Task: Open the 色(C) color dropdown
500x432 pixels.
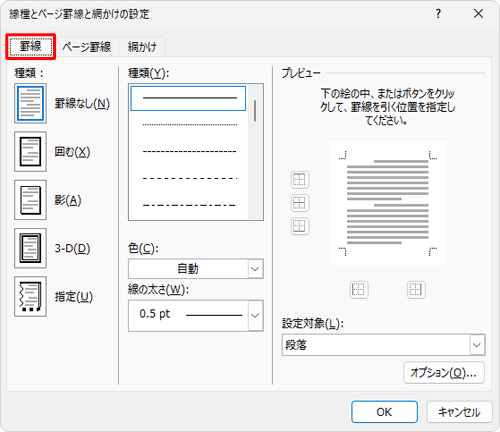Action: [x=255, y=269]
